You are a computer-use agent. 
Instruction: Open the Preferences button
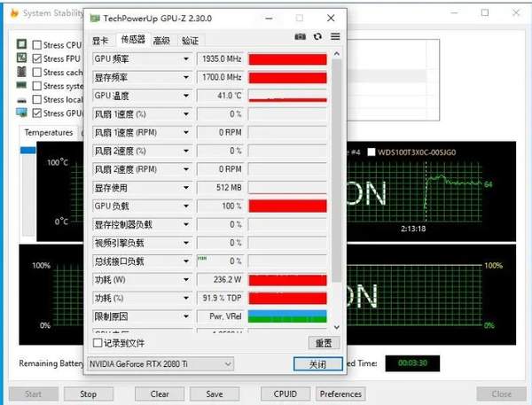[x=340, y=393]
